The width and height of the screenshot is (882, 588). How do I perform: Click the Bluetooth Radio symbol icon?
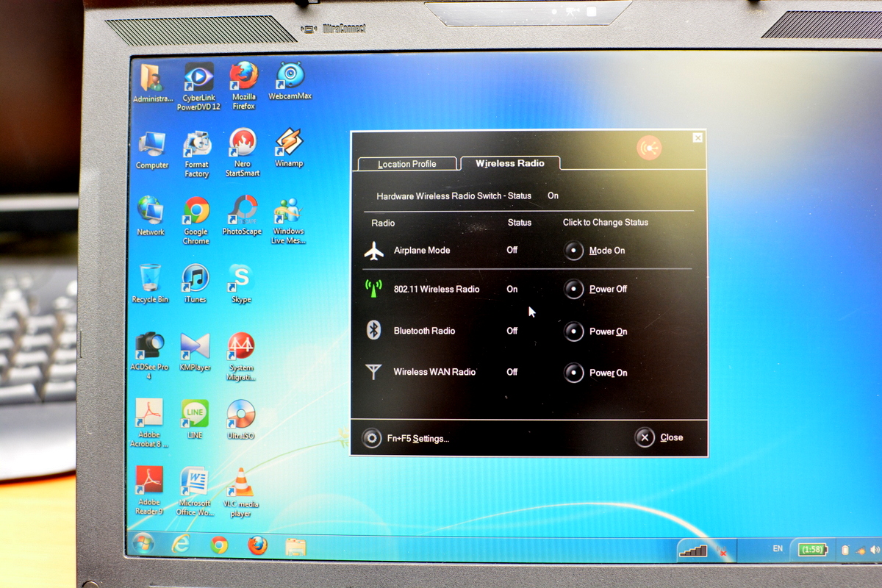point(373,330)
